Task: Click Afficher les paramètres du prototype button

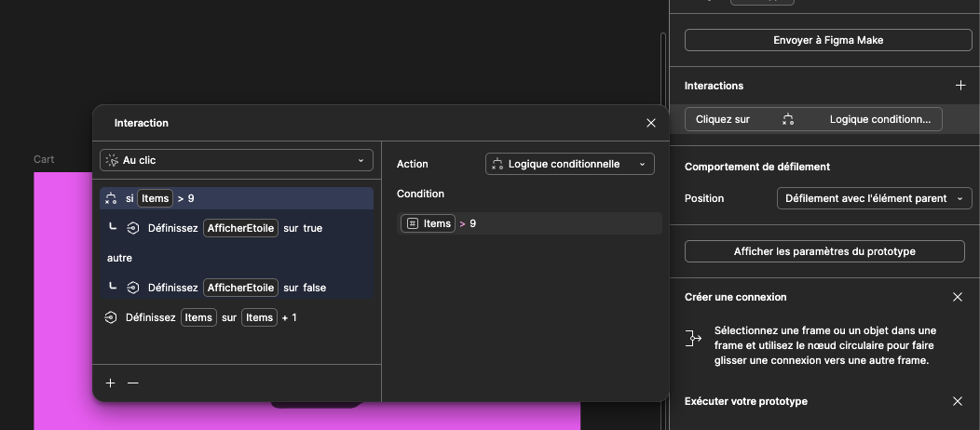Action: point(824,251)
